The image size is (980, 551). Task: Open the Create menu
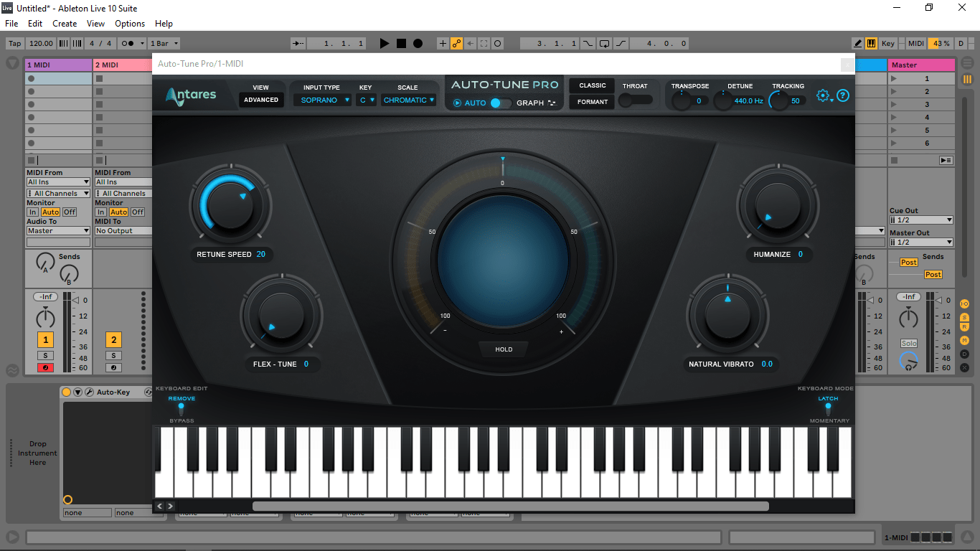point(65,24)
